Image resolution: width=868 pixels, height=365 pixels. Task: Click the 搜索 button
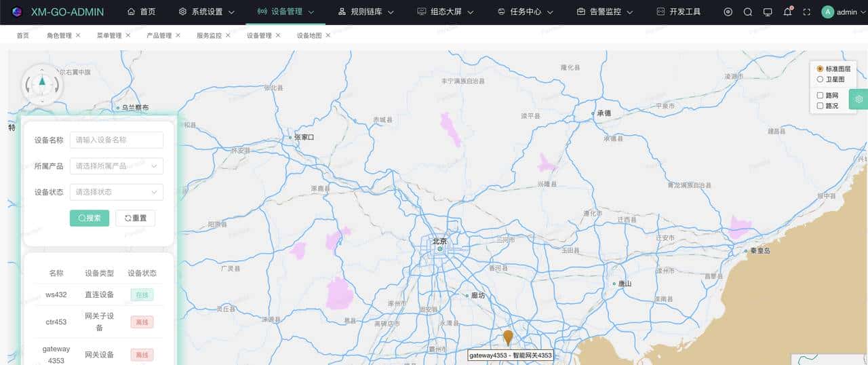click(90, 218)
